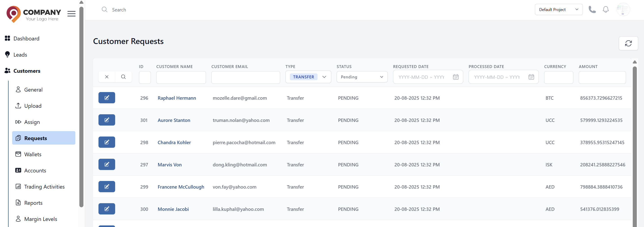Click the Reports document icon
This screenshot has height=227, width=644.
pos(18,203)
